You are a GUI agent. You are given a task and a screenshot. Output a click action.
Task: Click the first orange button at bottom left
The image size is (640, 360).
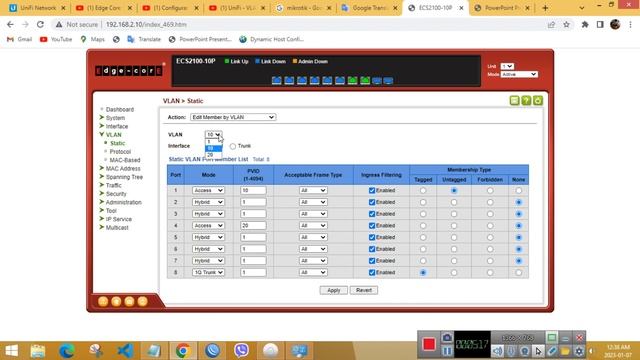point(103,301)
